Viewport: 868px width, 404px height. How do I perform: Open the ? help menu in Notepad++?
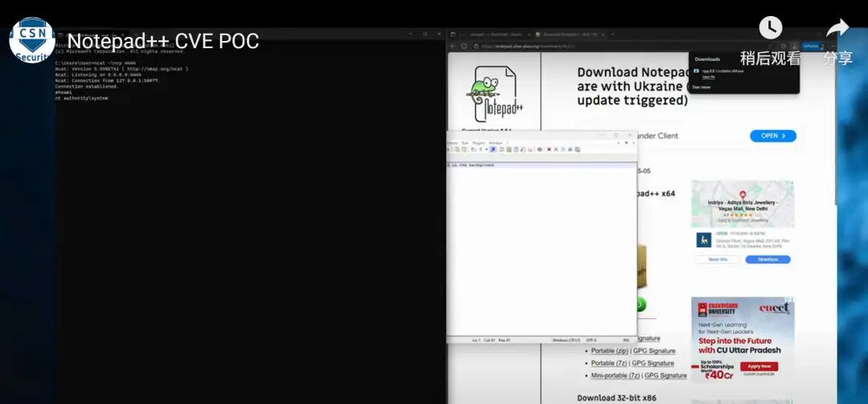point(508,143)
